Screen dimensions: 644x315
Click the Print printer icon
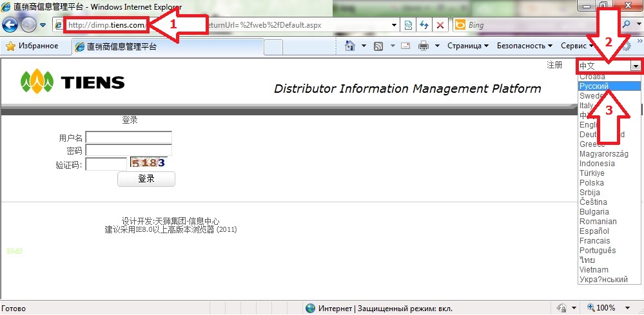click(424, 46)
